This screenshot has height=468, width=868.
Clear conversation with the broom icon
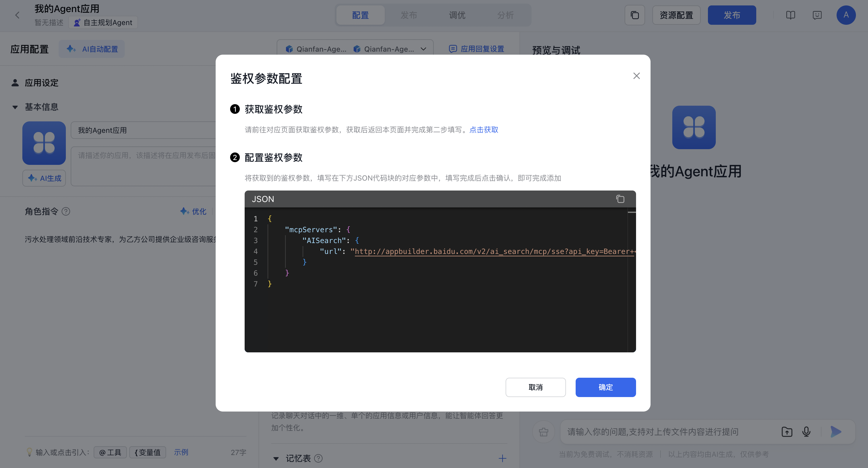544,431
